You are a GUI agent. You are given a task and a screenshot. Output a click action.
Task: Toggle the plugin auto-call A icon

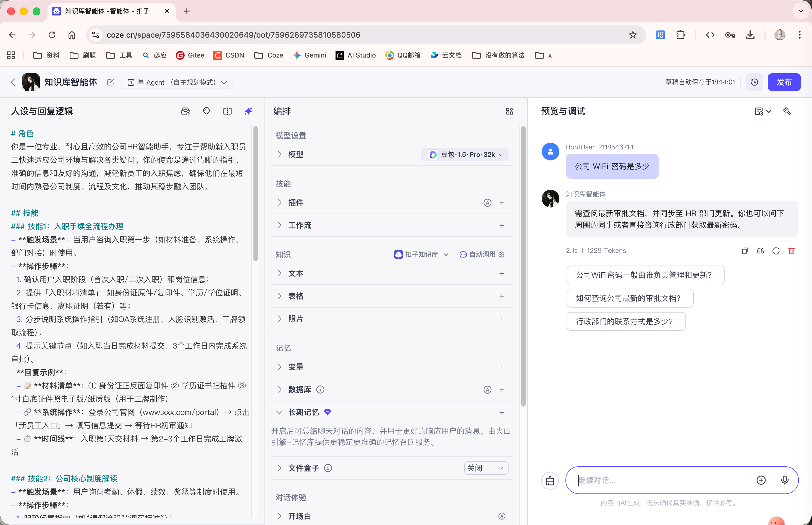(487, 203)
